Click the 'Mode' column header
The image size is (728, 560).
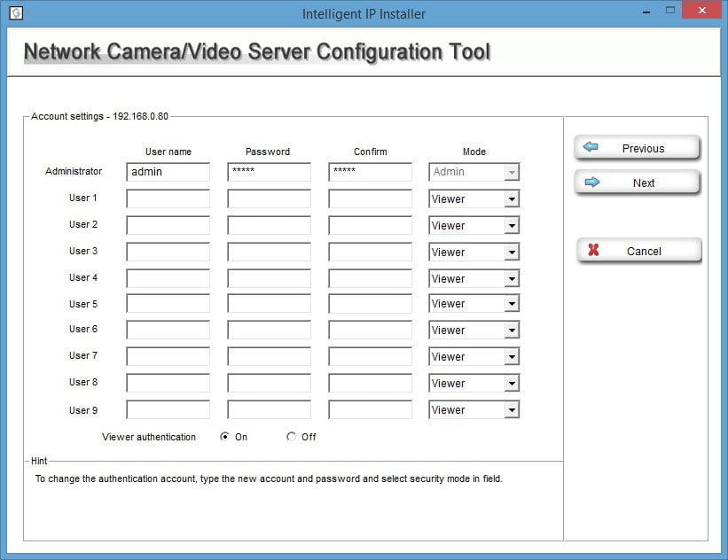click(474, 152)
